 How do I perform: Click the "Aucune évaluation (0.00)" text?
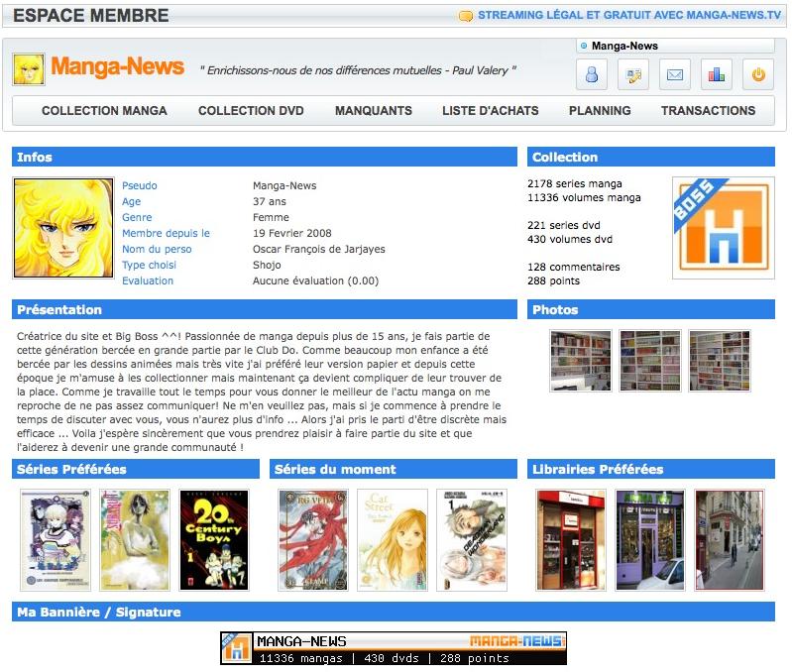[x=315, y=280]
